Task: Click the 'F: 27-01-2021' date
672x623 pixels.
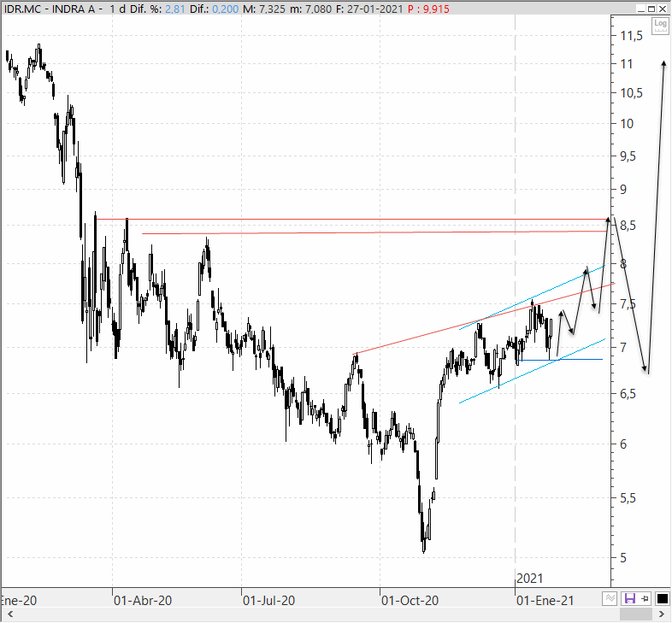Action: pos(369,9)
